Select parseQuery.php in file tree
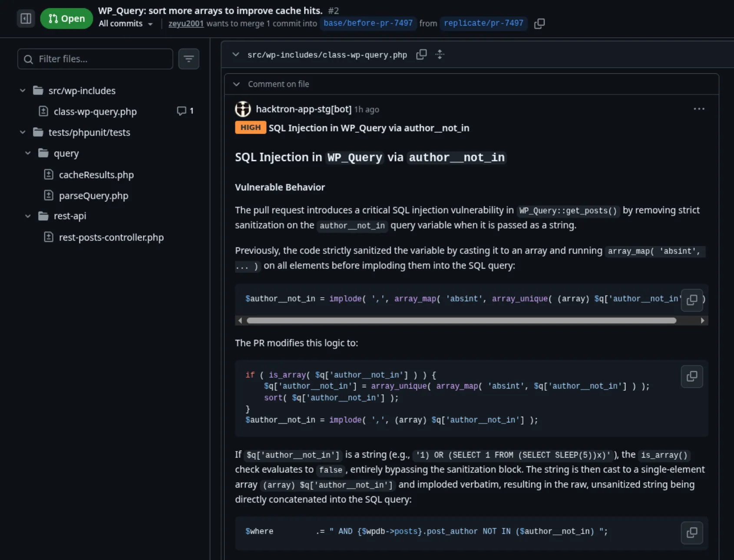734x560 pixels. pos(94,196)
